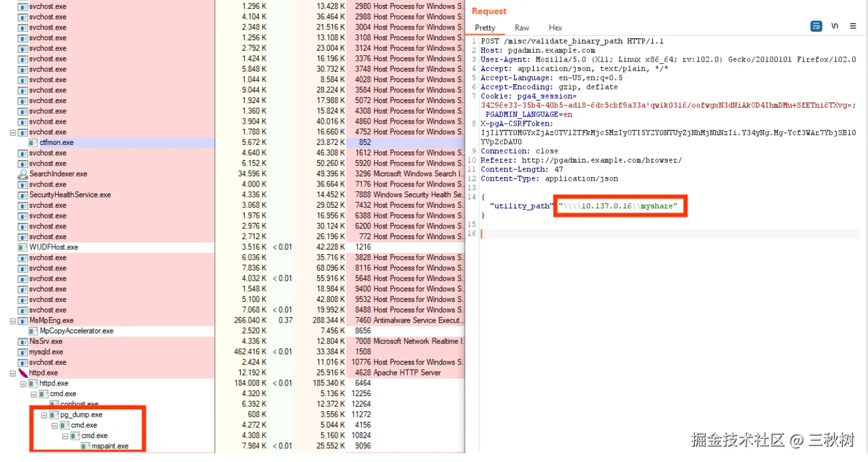
Task: Click the NisSrv.exe process icon
Action: (23, 341)
